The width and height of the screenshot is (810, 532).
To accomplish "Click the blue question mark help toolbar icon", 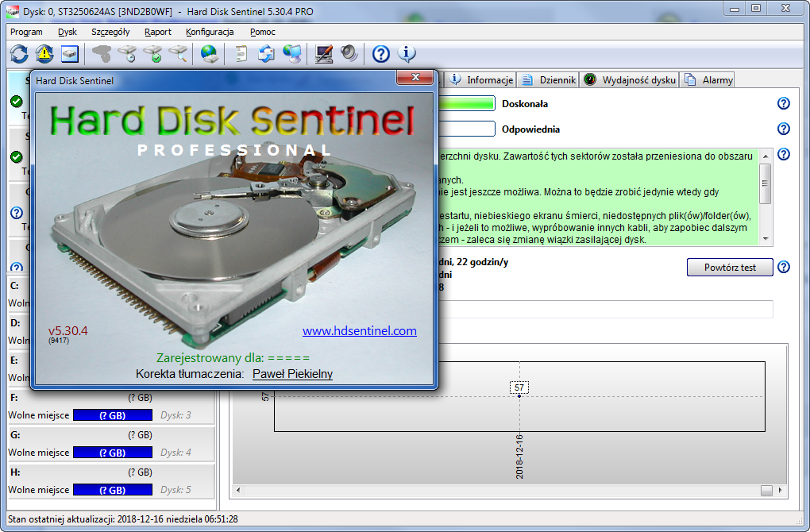I will [x=380, y=54].
